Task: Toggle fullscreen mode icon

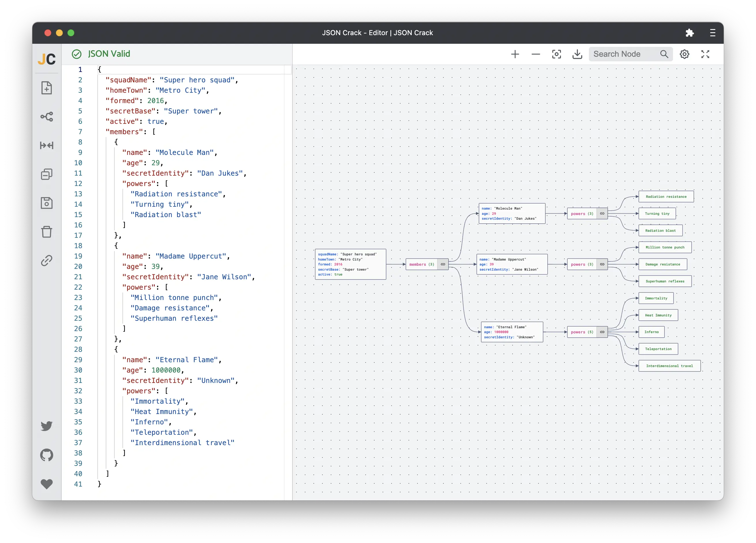Action: tap(705, 54)
